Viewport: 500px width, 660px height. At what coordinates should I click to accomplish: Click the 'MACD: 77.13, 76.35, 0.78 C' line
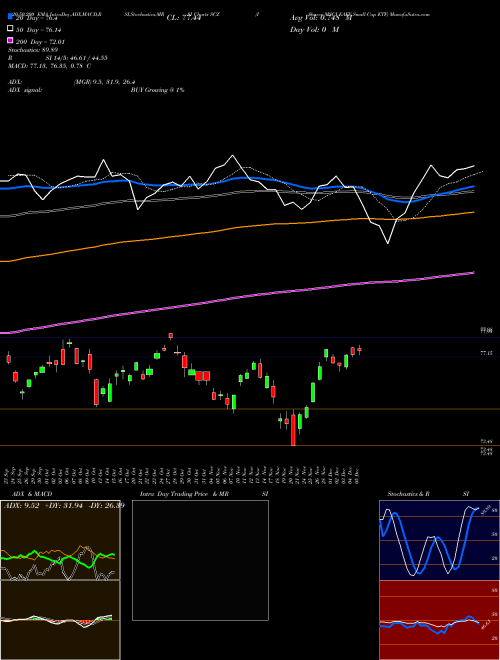(x=49, y=66)
